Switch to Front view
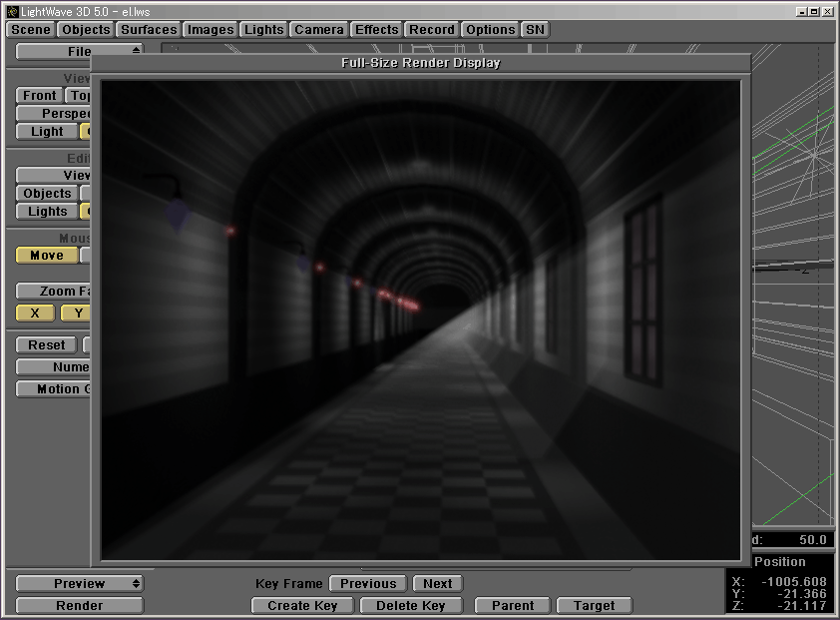This screenshot has height=620, width=840. click(40, 96)
